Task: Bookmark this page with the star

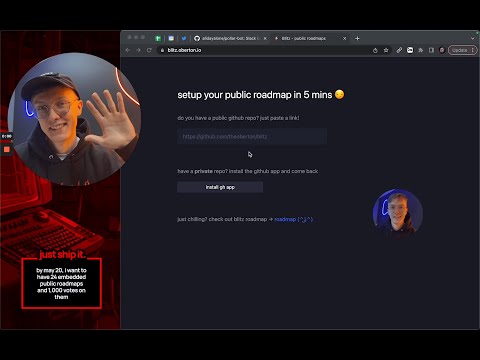Action: click(386, 50)
